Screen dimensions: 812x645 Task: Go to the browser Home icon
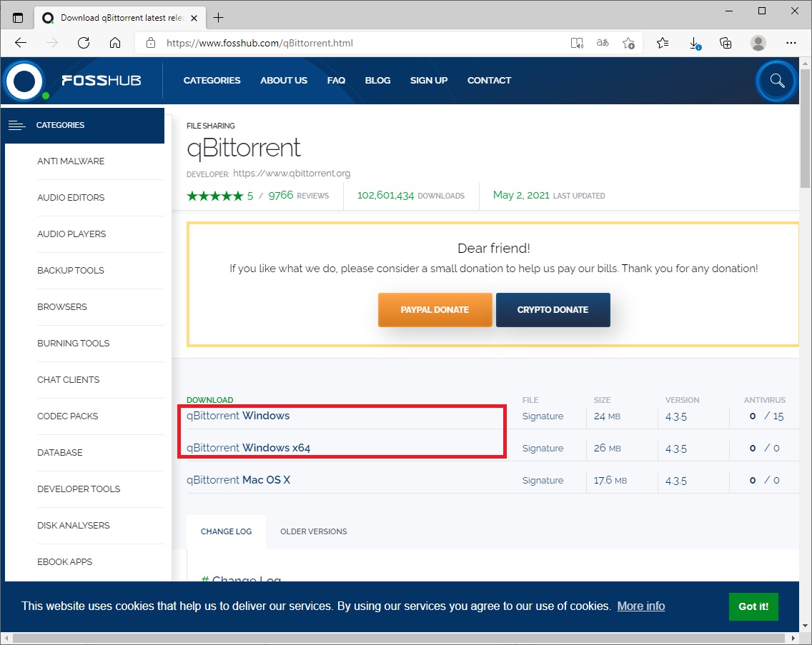(x=115, y=43)
